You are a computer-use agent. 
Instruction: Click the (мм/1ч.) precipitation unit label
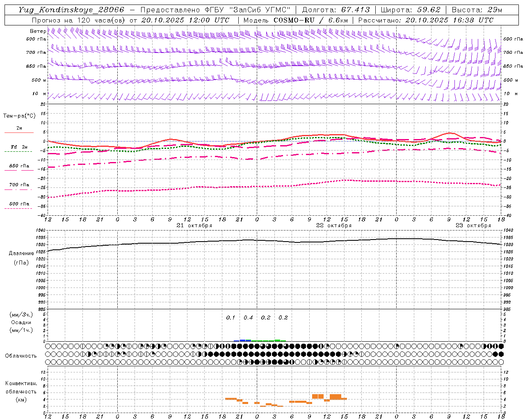coord(21,330)
